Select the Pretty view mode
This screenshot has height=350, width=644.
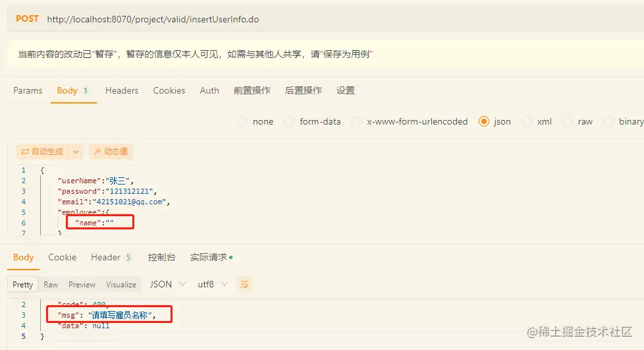click(x=22, y=285)
